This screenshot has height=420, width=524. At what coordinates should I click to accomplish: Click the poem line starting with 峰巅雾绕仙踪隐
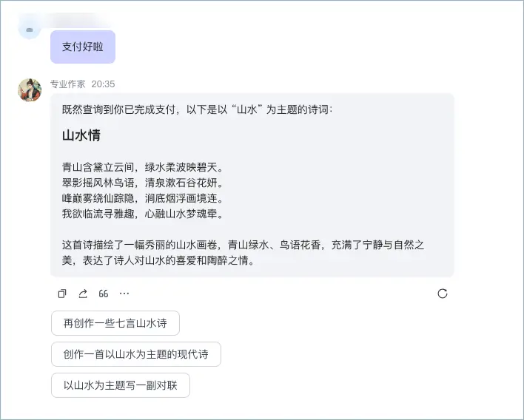tap(143, 198)
